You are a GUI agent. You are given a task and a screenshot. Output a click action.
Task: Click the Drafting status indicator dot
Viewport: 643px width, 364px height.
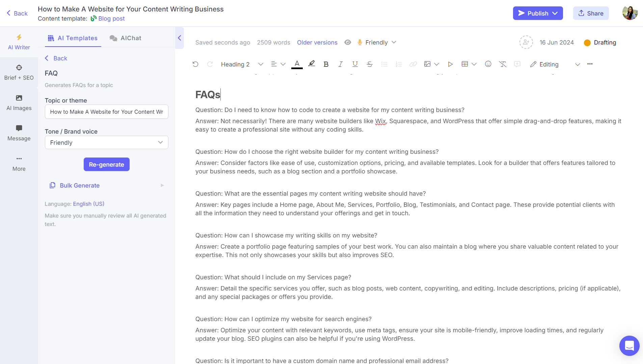[587, 43]
